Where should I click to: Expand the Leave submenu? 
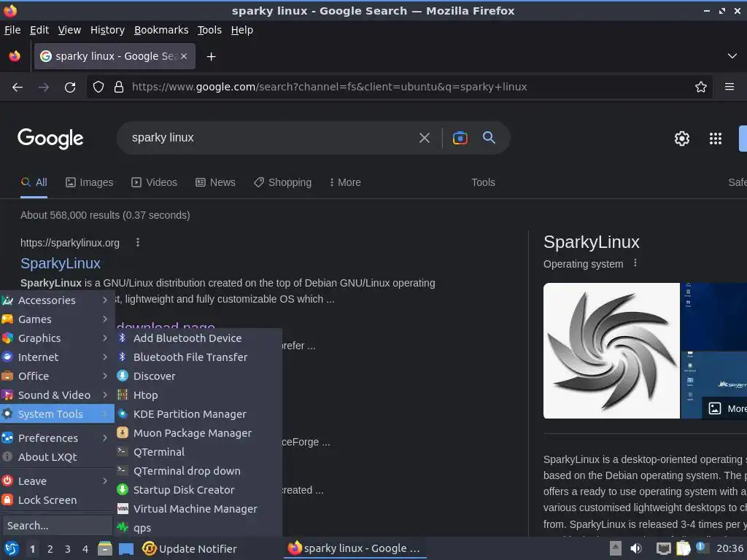coord(57,481)
